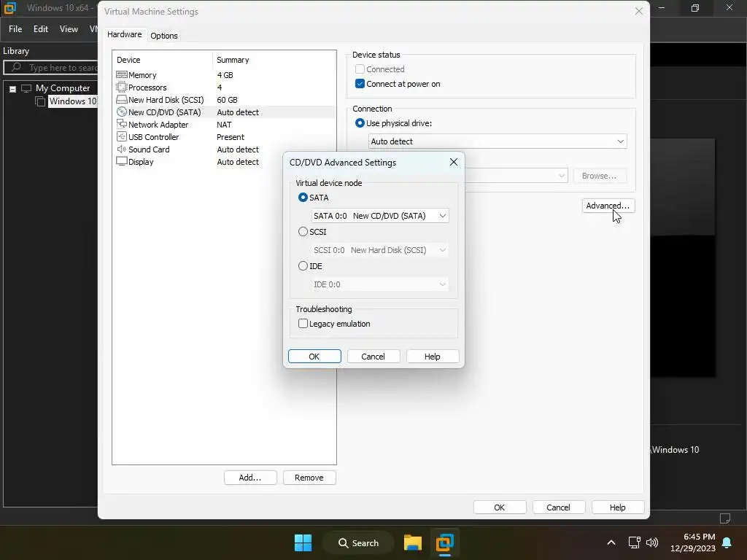This screenshot has height=560, width=747.
Task: Open the SATA 0:0 node dropdown
Action: (x=380, y=216)
